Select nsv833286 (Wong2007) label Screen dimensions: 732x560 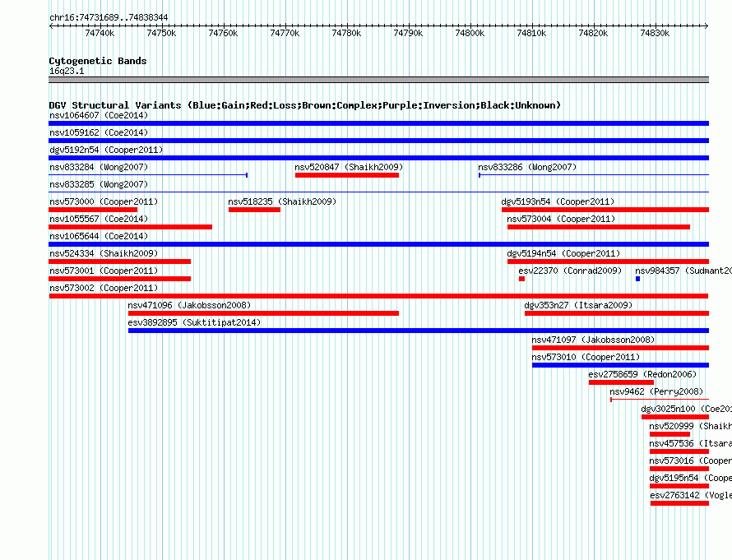527,167
